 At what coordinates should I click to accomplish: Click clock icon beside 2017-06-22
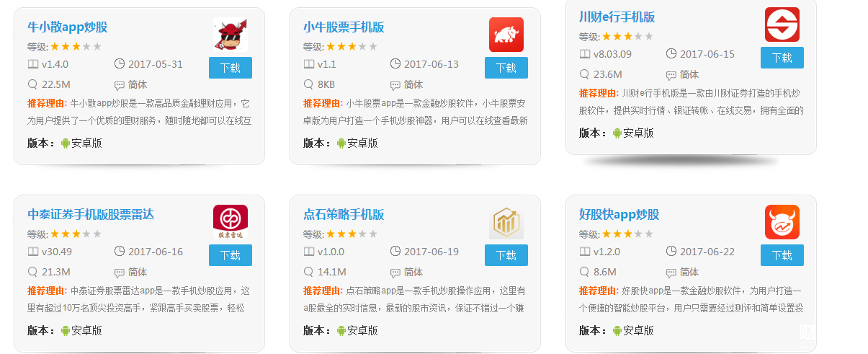pyautogui.click(x=671, y=251)
